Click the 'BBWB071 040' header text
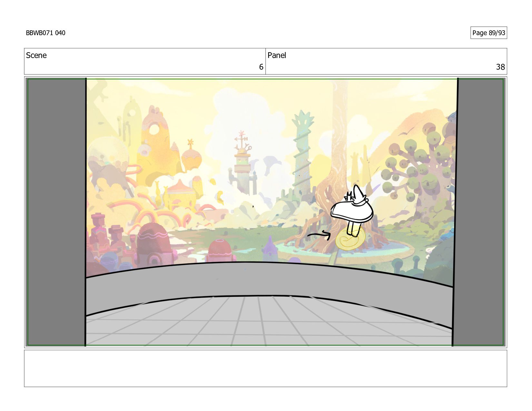532x411 pixels. 45,33
